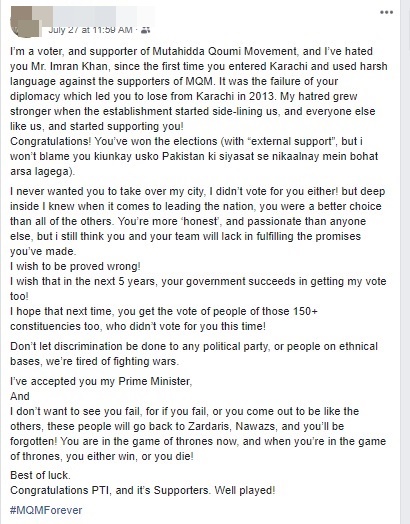Image resolution: width=410 pixels, height=524 pixels.
Task: Click the line mentioning 150+ constituencies
Action: [164, 311]
